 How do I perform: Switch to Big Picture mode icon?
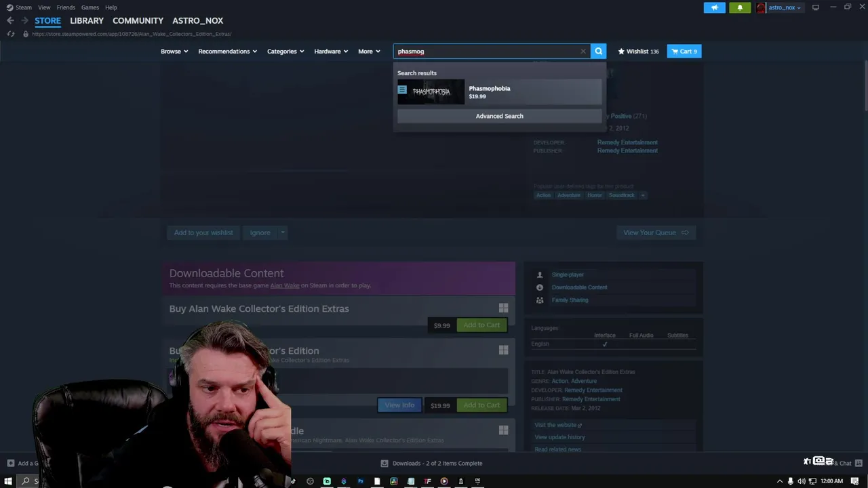tap(815, 7)
